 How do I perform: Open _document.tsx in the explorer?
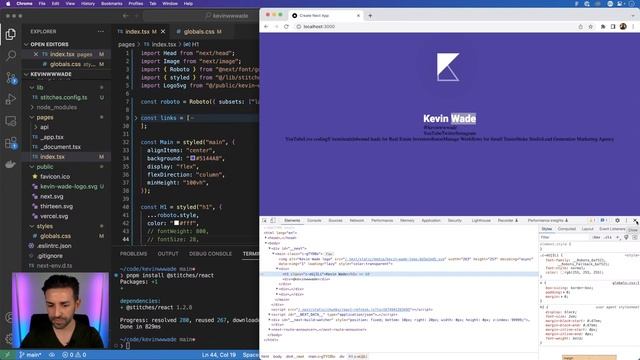[x=61, y=147]
